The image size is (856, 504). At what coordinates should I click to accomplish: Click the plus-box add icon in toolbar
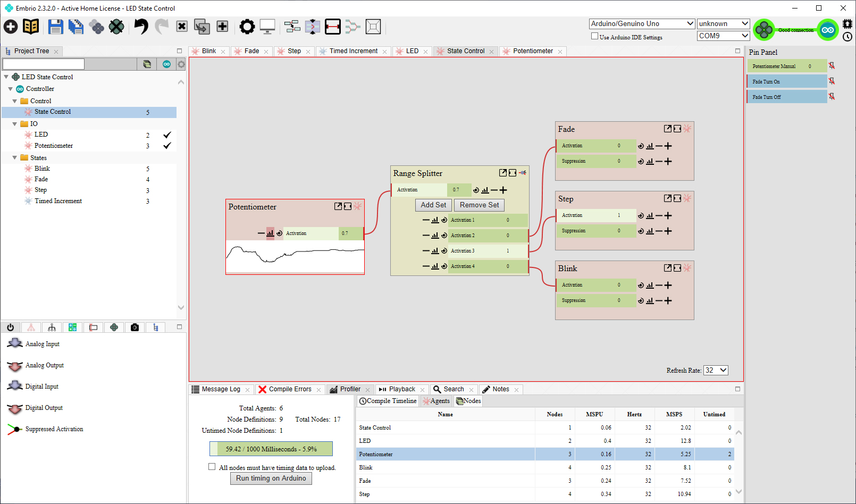[x=222, y=26]
